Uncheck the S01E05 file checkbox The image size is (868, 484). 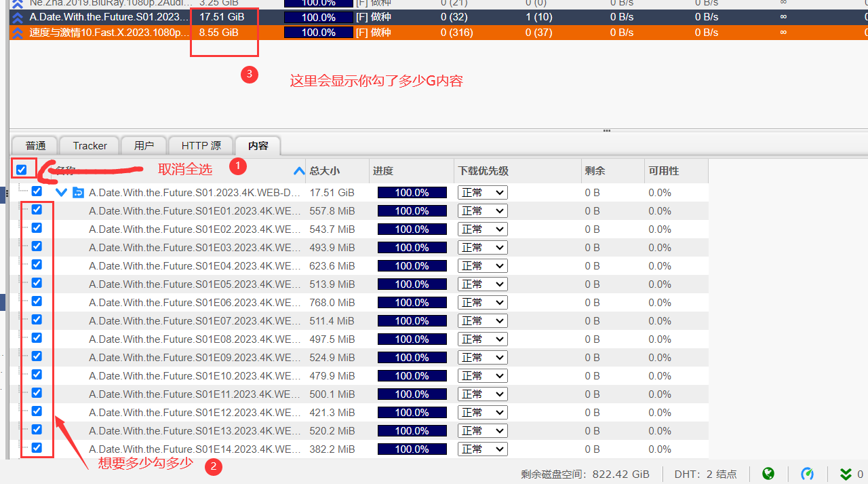(37, 283)
